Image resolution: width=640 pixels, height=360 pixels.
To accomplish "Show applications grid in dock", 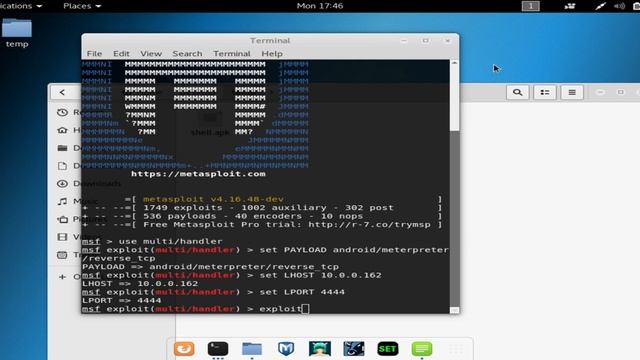I will 456,349.
